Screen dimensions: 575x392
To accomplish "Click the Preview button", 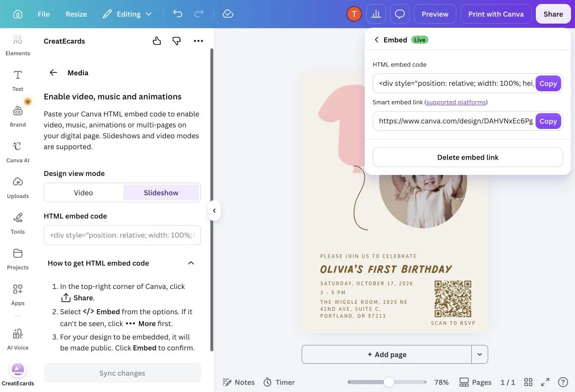I will (x=435, y=14).
